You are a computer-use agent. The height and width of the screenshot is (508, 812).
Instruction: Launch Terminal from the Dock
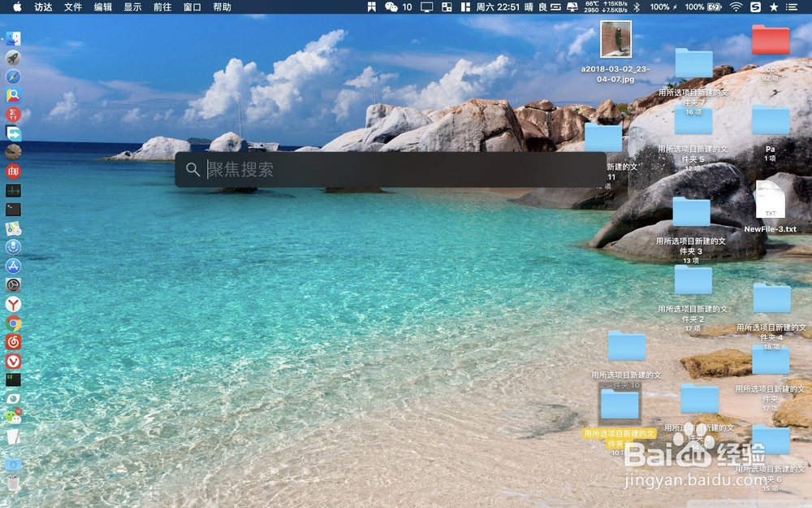14,209
